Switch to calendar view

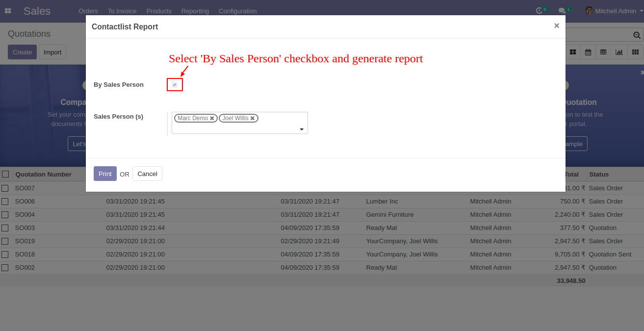click(x=588, y=51)
